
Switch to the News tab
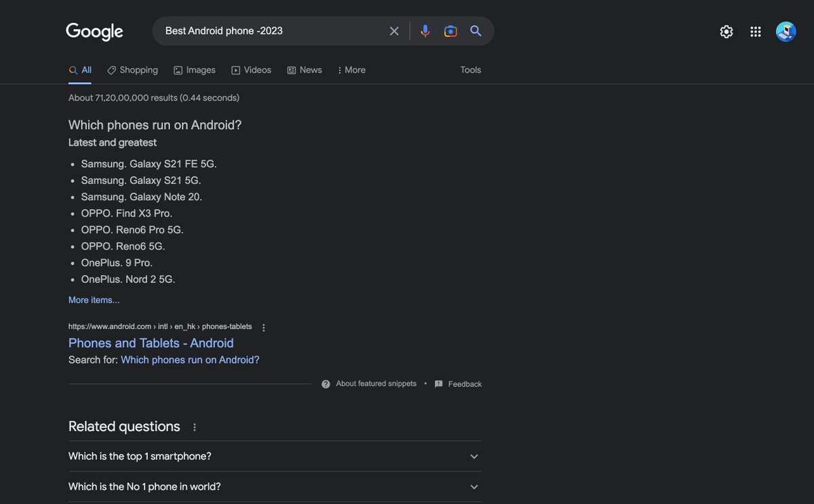(x=305, y=70)
